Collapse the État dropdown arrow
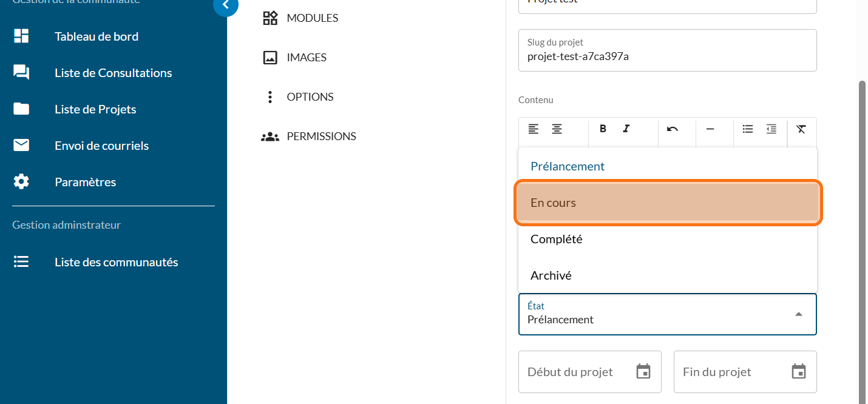Viewport: 868px width, 404px height. tap(799, 314)
